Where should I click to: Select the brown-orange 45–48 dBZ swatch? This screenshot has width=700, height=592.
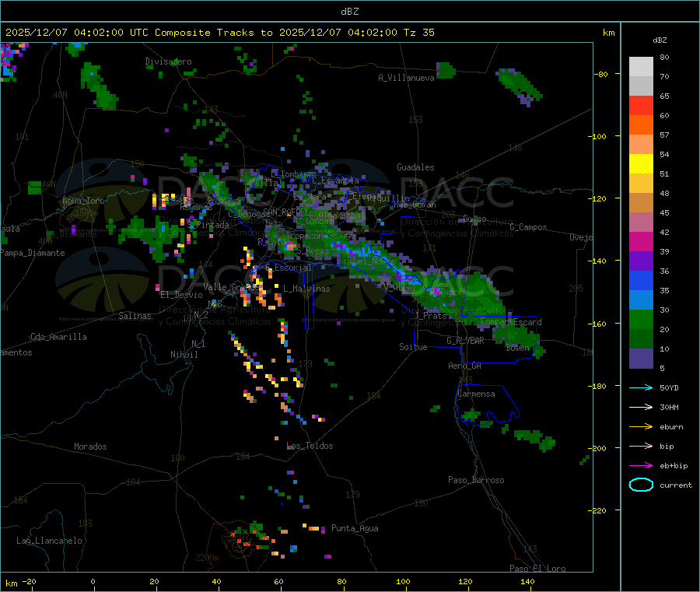tap(641, 203)
